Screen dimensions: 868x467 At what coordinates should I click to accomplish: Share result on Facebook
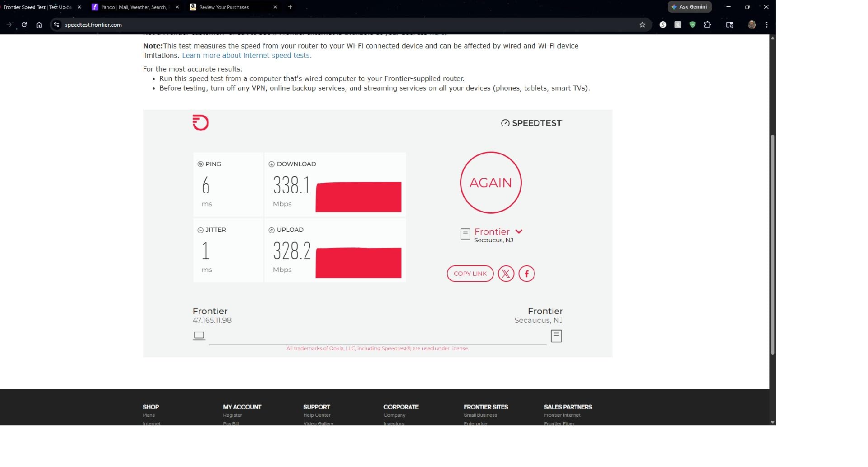pyautogui.click(x=527, y=273)
